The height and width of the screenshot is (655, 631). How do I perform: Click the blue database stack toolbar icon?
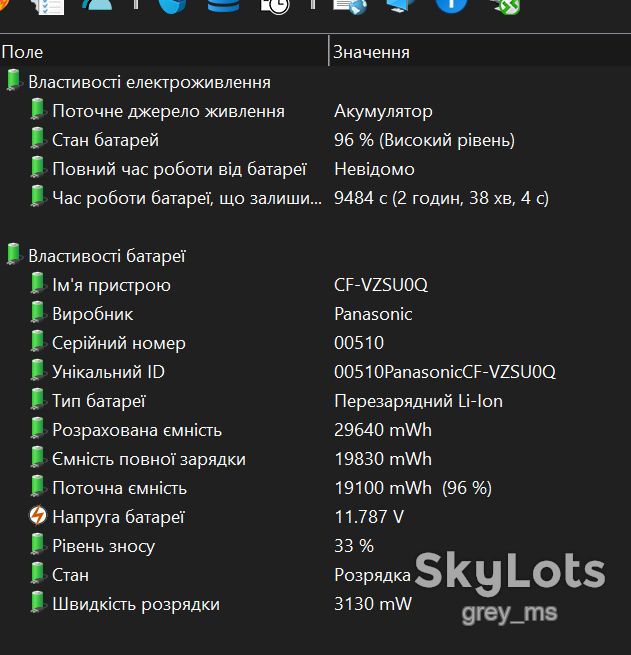[x=224, y=5]
